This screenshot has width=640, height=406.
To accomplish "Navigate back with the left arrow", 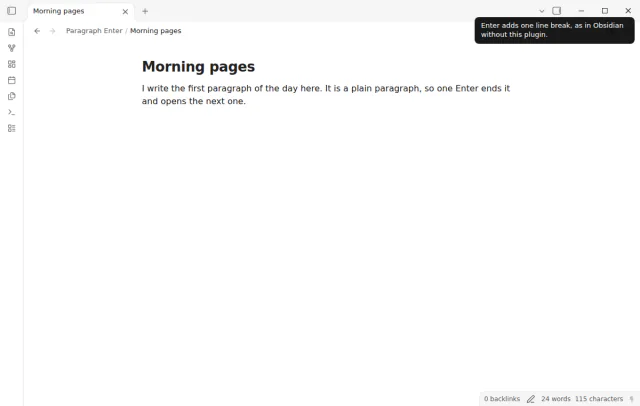I will point(37,31).
